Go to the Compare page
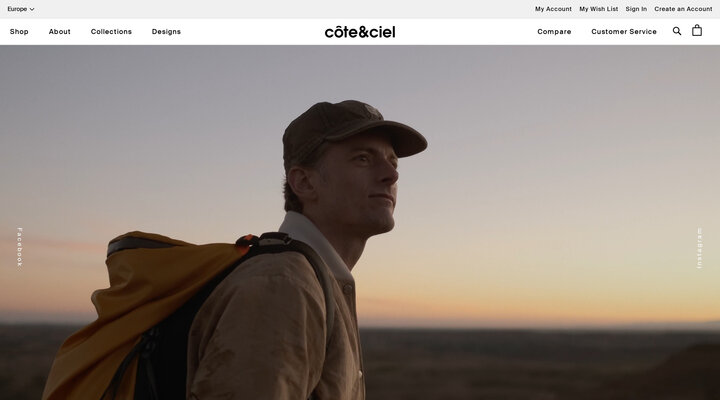720x400 pixels. 554,32
